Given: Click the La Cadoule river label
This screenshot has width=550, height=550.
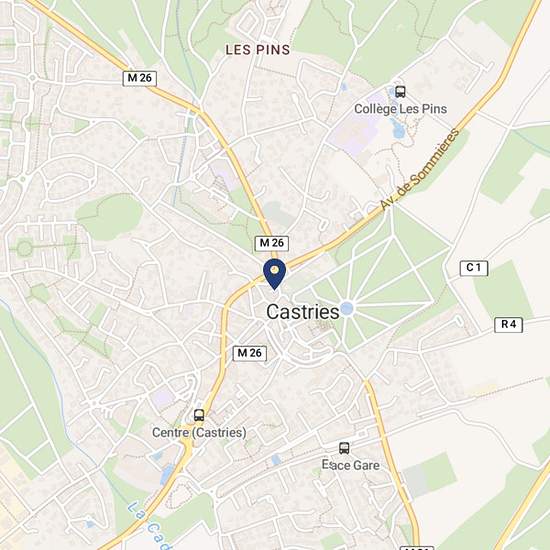Looking at the screenshot, I should (x=149, y=526).
